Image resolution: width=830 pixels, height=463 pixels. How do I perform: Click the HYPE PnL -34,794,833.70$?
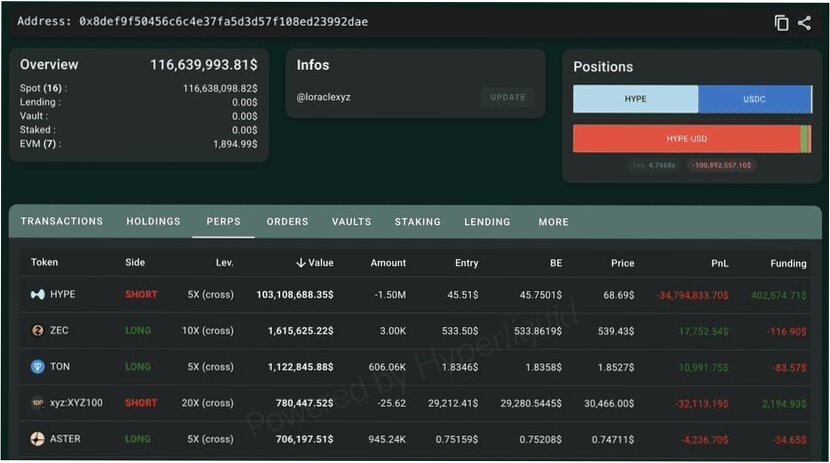[692, 295]
